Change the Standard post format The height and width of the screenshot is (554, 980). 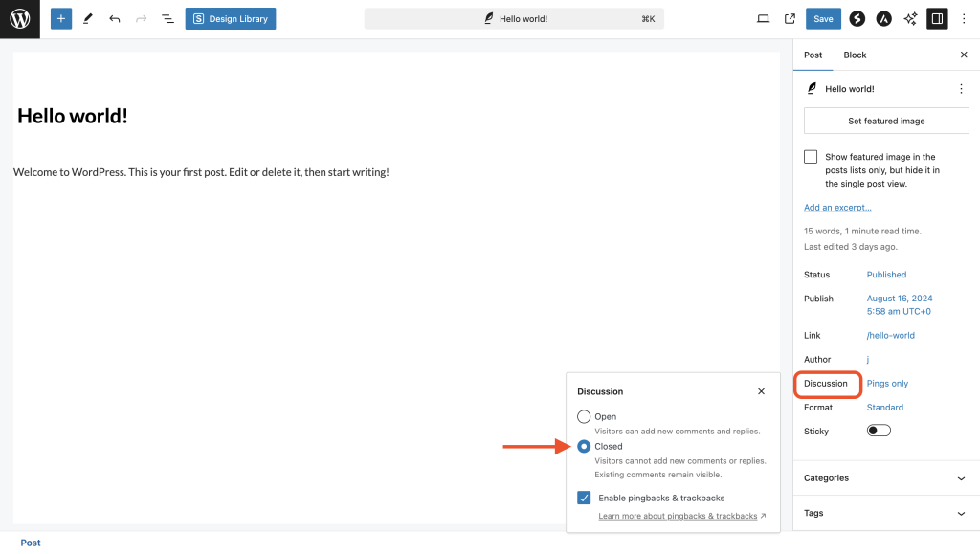tap(885, 408)
